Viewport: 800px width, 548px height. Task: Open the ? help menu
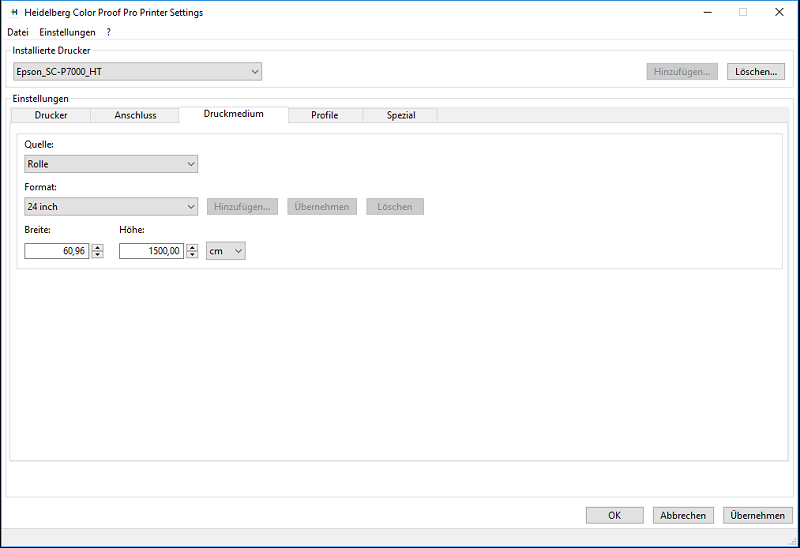pyautogui.click(x=108, y=32)
